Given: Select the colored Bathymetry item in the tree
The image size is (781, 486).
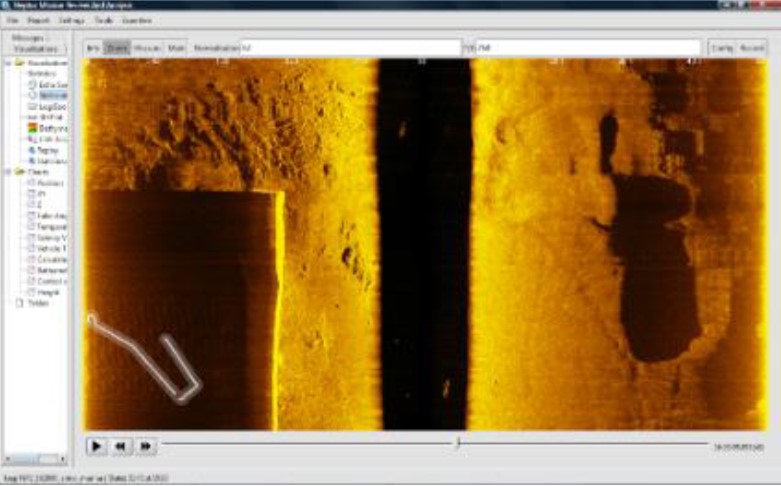Looking at the screenshot, I should [x=47, y=128].
